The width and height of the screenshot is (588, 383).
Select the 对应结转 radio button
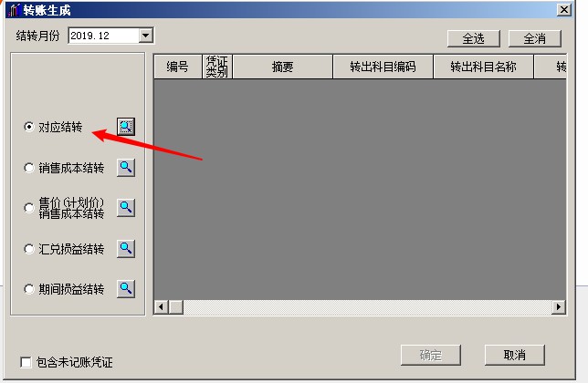(29, 127)
